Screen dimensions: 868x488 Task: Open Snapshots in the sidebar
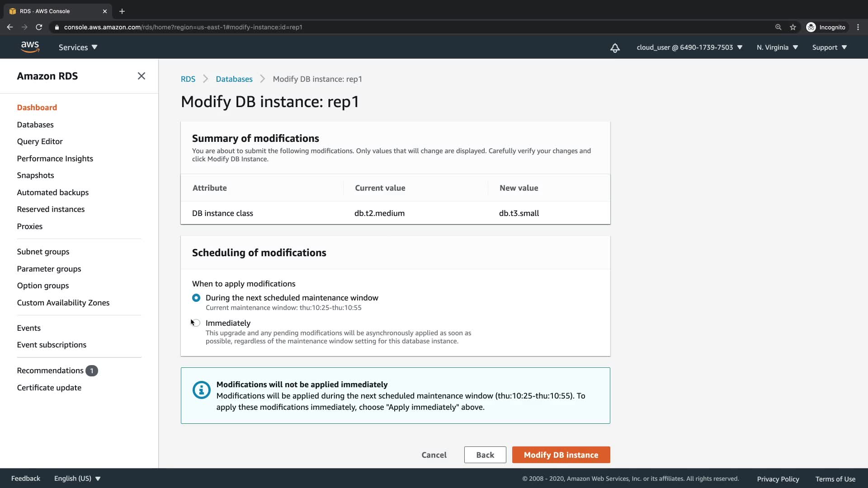[35, 175]
